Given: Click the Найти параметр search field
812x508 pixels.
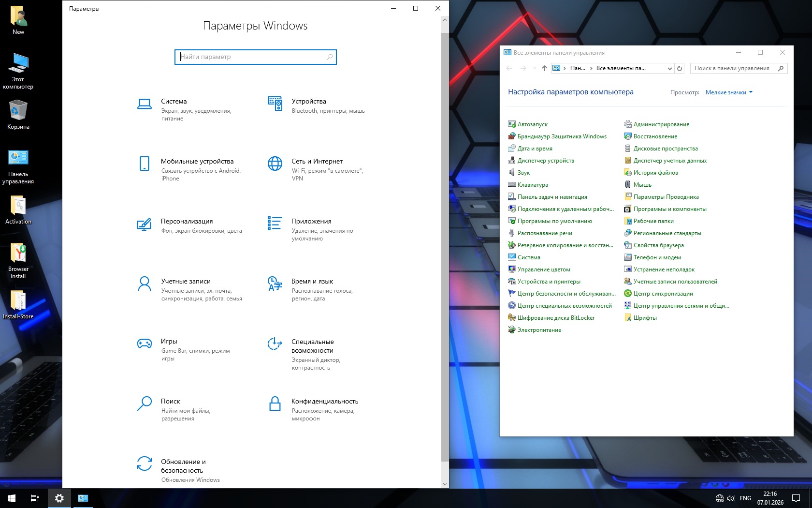Looking at the screenshot, I should point(255,57).
